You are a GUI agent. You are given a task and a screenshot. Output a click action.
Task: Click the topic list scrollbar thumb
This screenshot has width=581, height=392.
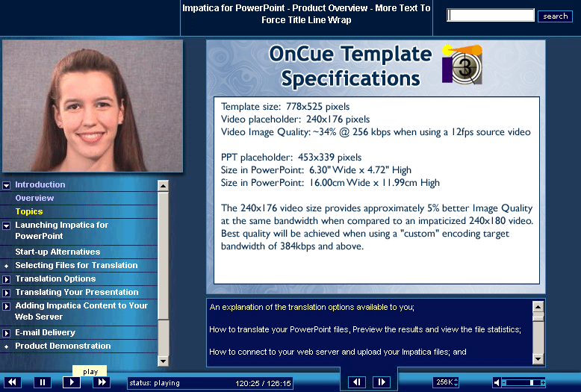tap(163, 255)
